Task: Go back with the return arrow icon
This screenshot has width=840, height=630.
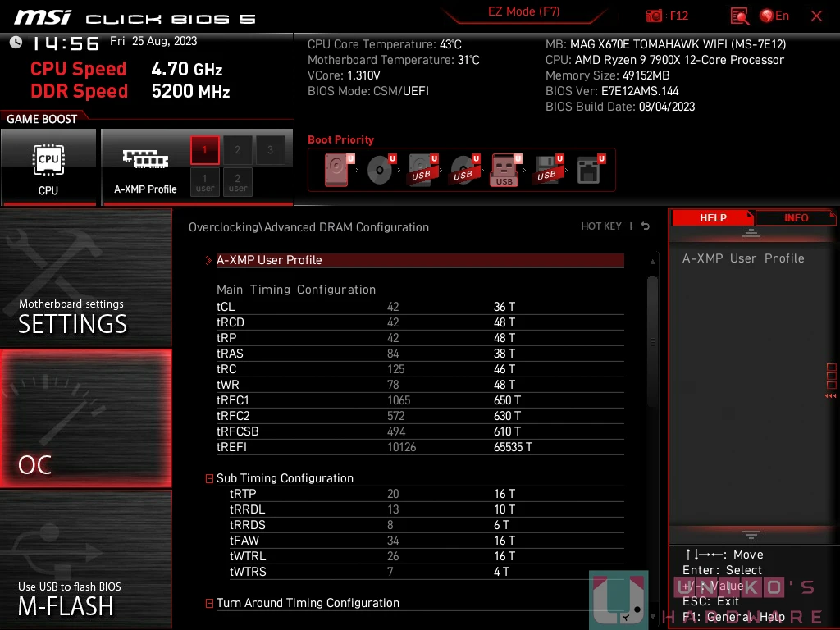Action: tap(645, 226)
